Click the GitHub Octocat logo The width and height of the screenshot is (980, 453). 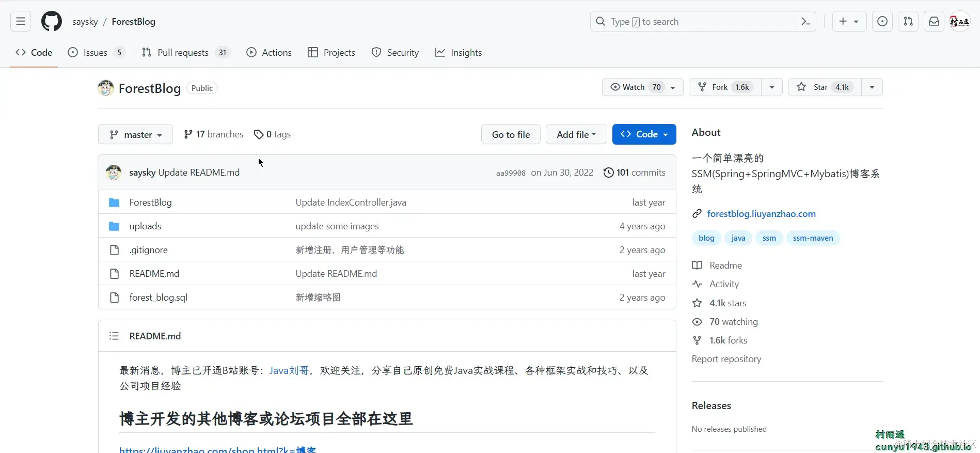52,21
